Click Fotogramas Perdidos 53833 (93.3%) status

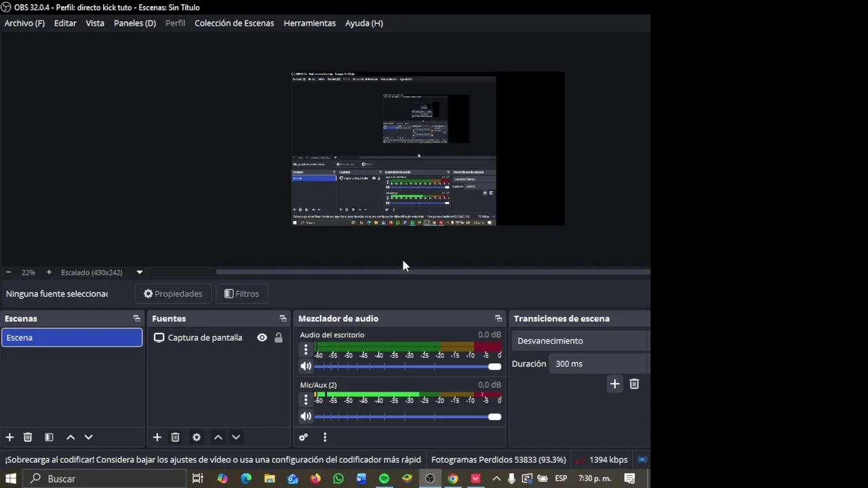tap(498, 460)
